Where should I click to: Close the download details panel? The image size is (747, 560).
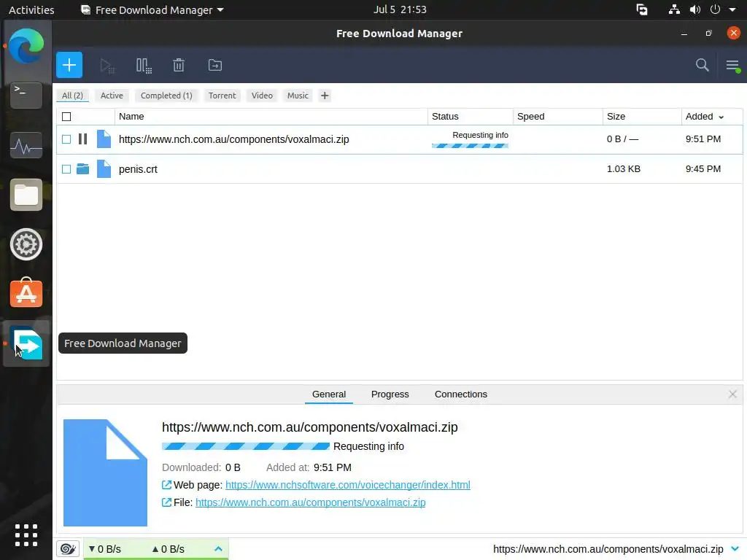[x=732, y=394]
